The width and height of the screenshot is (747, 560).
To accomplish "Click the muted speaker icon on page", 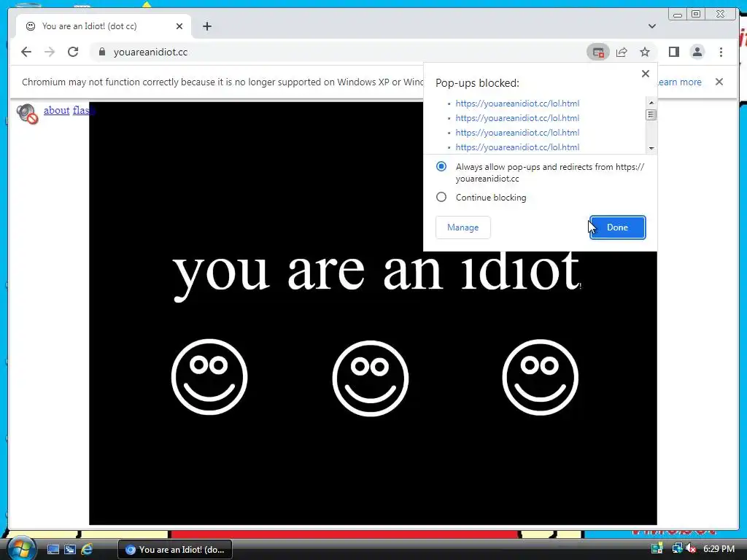I will coord(27,114).
